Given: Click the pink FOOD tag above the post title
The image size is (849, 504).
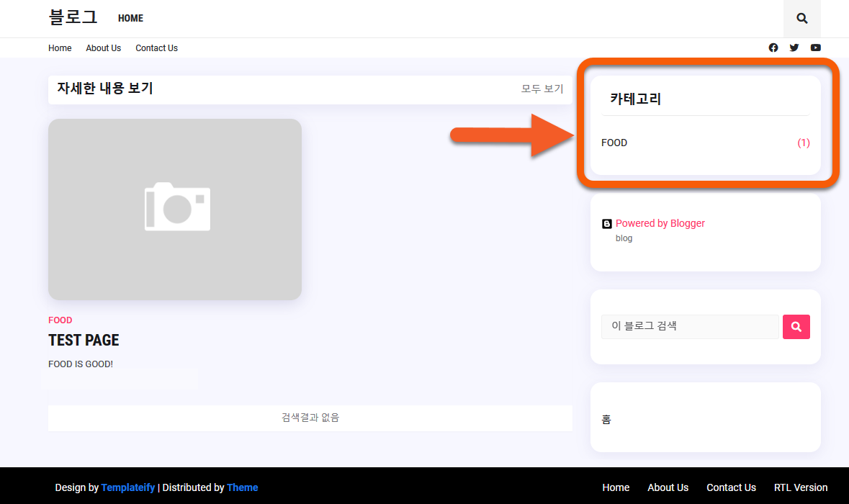Looking at the screenshot, I should click(60, 320).
